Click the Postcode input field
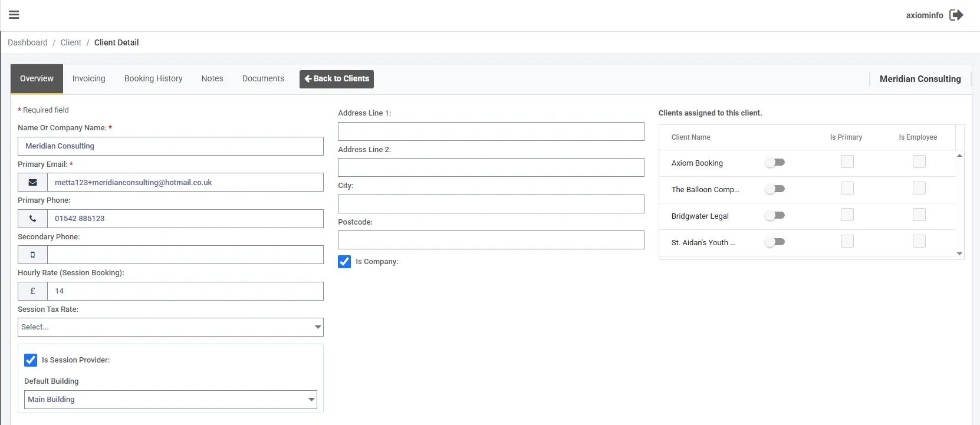This screenshot has width=980, height=425. (491, 240)
